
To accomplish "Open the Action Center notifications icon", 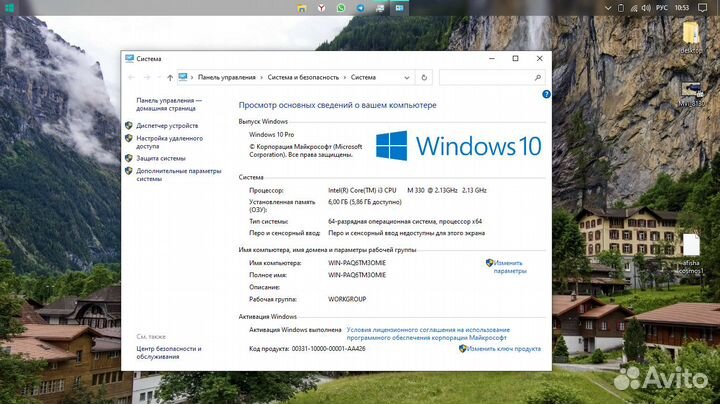I will click(702, 8).
